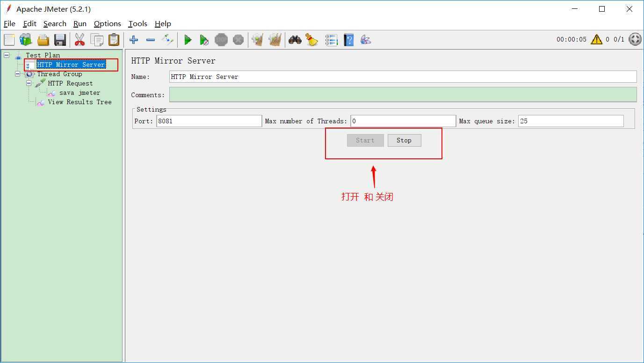Expand all nodes with plus icon

[x=134, y=40]
